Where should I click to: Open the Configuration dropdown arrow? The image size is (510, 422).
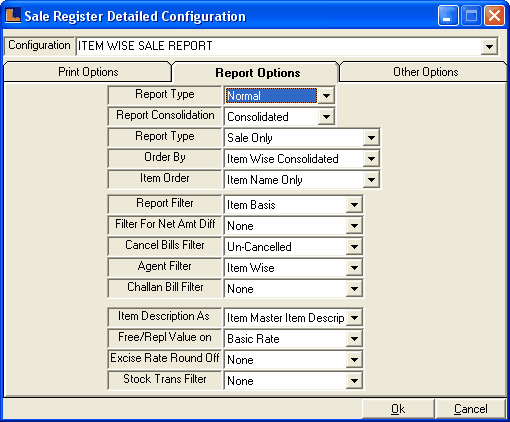489,46
